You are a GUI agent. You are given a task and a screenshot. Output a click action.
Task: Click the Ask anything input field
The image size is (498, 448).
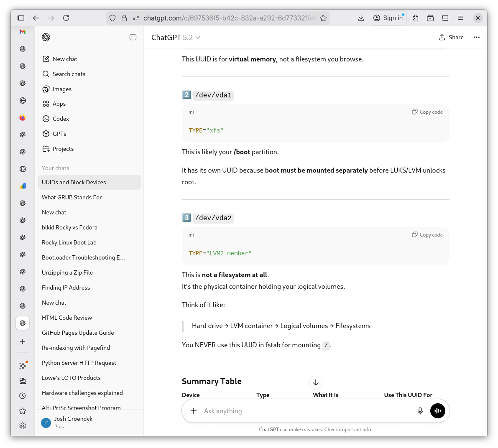pyautogui.click(x=305, y=411)
